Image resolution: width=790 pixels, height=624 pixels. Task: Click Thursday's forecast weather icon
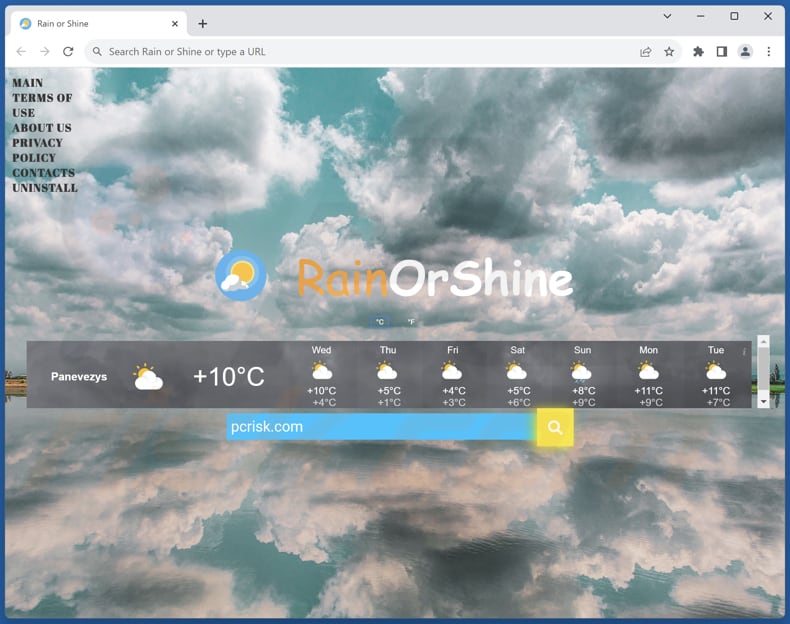387,371
